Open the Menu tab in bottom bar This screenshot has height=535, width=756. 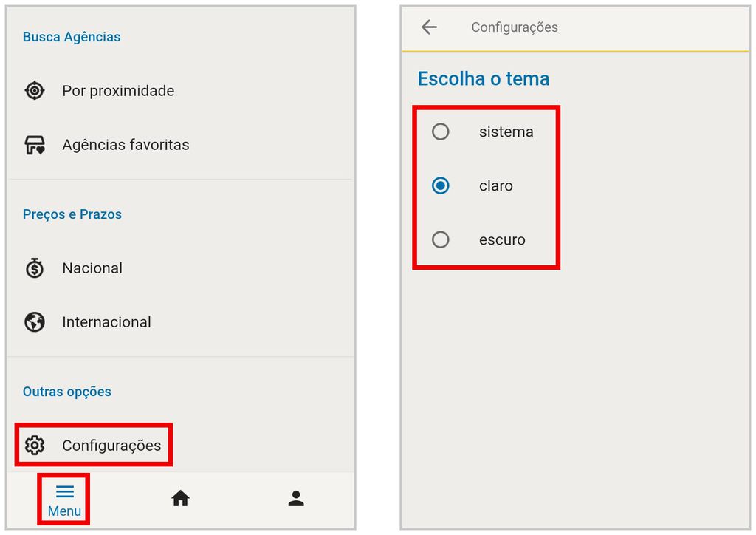click(64, 500)
